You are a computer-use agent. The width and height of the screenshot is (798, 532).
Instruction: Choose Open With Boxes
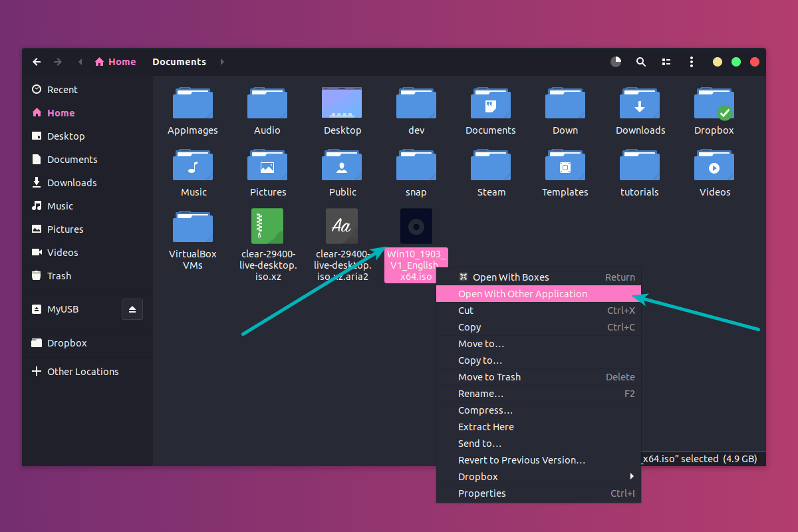(x=538, y=277)
